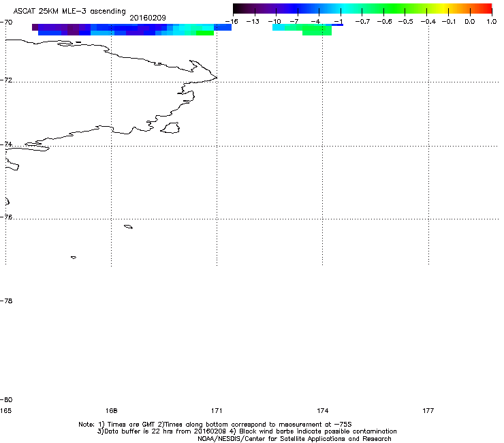Click the -70 latitude label
The image size is (504, 443).
tap(6, 22)
